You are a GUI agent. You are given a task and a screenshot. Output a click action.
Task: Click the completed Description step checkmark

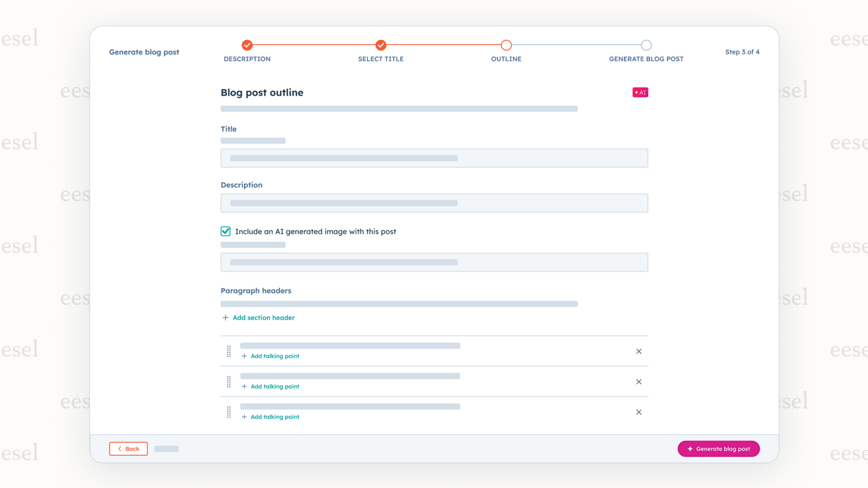coord(247,45)
